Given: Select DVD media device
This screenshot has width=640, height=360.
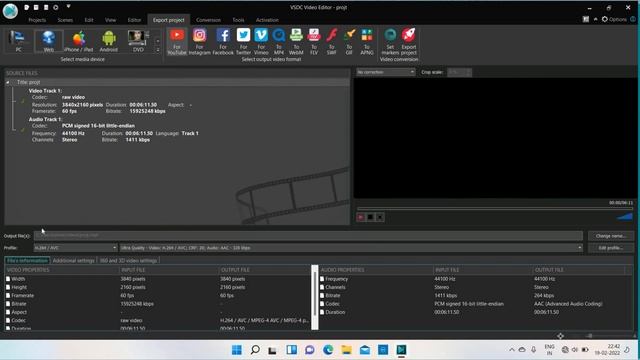Looking at the screenshot, I should pyautogui.click(x=138, y=41).
